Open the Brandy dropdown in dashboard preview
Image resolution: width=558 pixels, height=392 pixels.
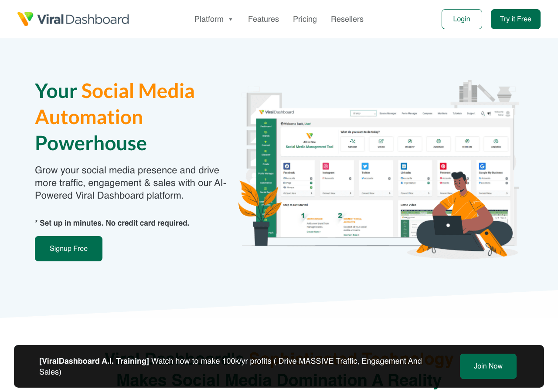tap(363, 113)
